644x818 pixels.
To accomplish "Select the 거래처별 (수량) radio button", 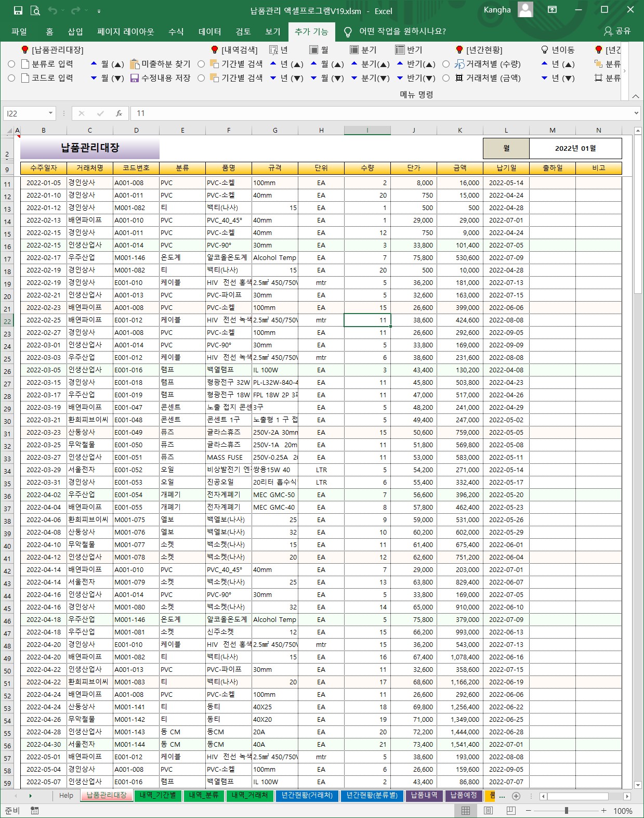I will click(446, 64).
